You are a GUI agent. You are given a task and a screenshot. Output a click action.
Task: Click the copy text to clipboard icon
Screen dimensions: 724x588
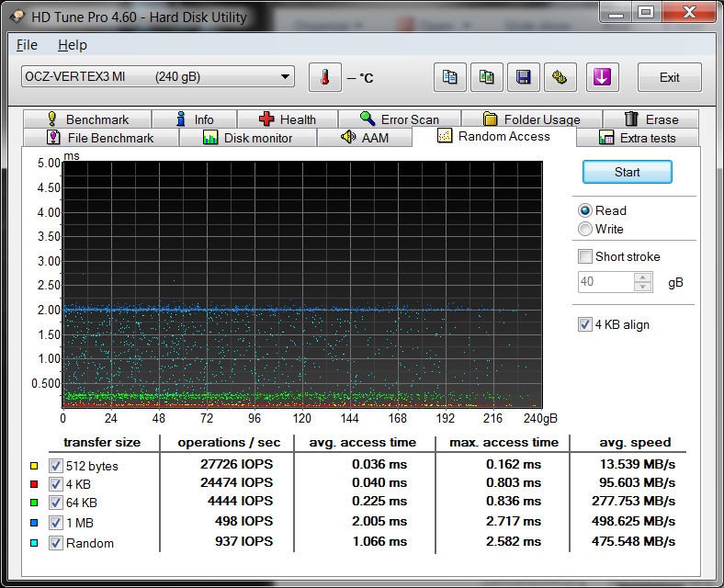(x=449, y=77)
